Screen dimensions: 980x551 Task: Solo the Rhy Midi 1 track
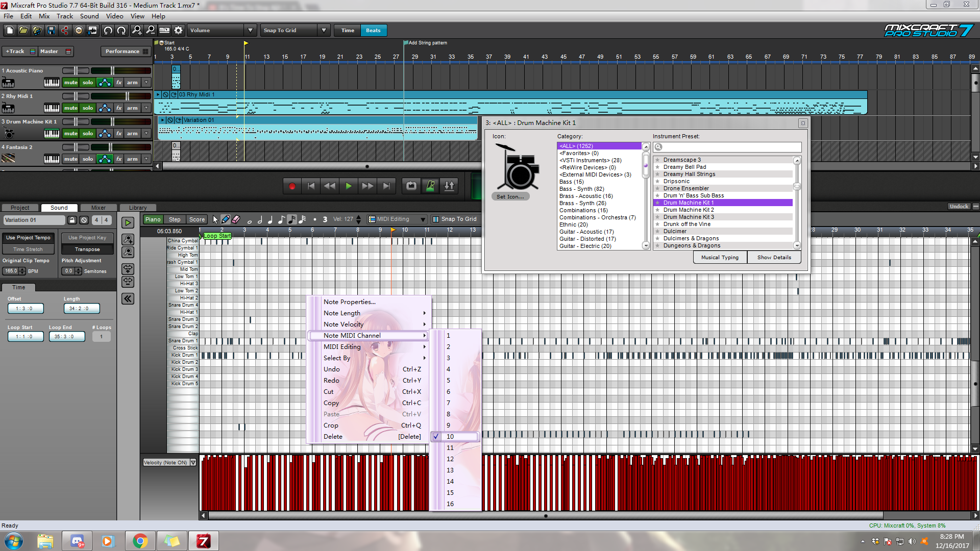(x=88, y=108)
